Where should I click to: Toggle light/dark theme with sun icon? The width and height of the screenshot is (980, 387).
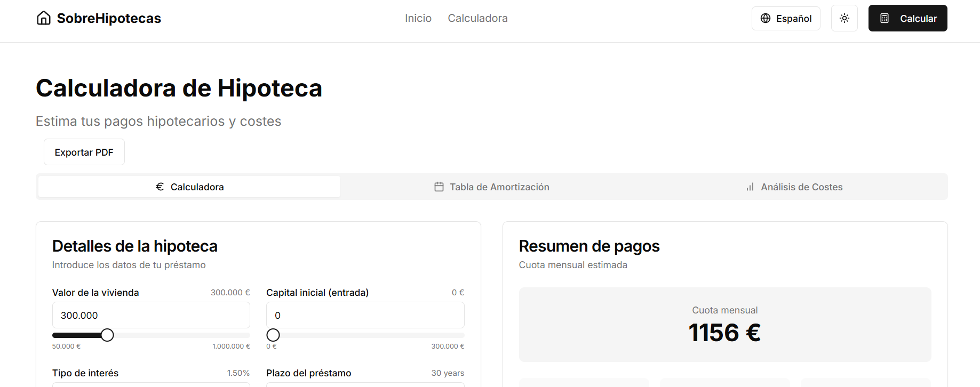tap(844, 18)
